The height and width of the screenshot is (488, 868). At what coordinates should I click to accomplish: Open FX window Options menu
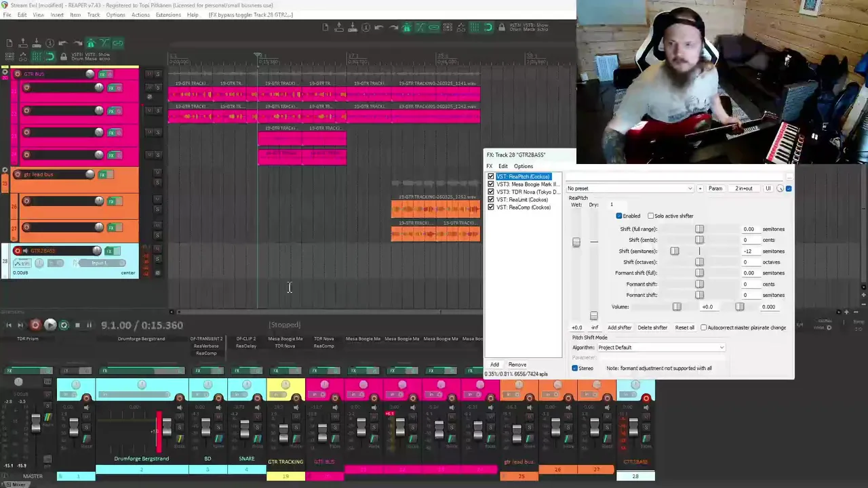click(523, 166)
